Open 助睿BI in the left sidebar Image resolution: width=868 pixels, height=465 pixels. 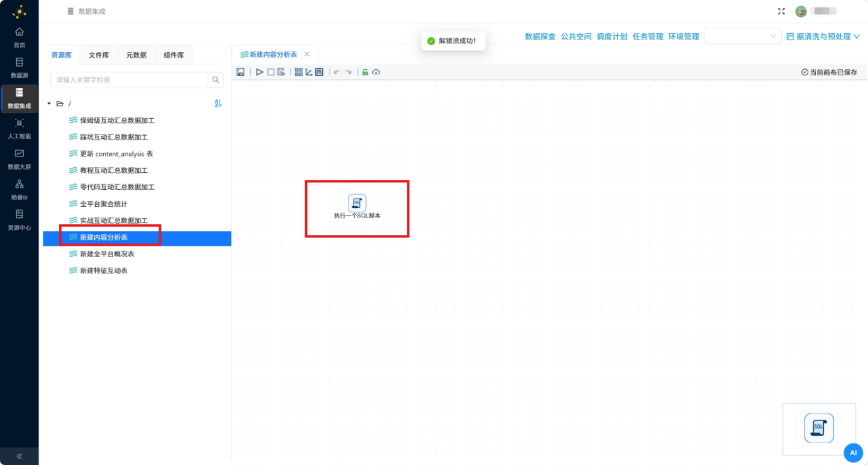click(19, 190)
